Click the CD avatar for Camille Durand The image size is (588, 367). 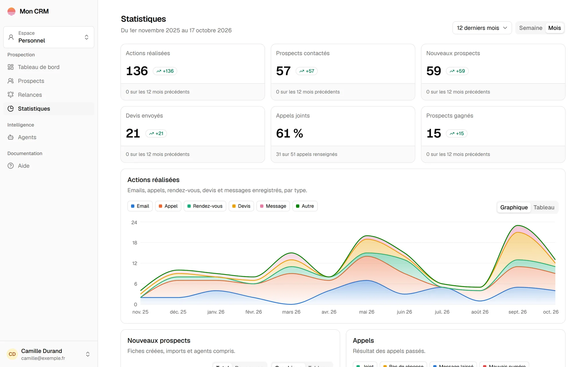click(12, 354)
